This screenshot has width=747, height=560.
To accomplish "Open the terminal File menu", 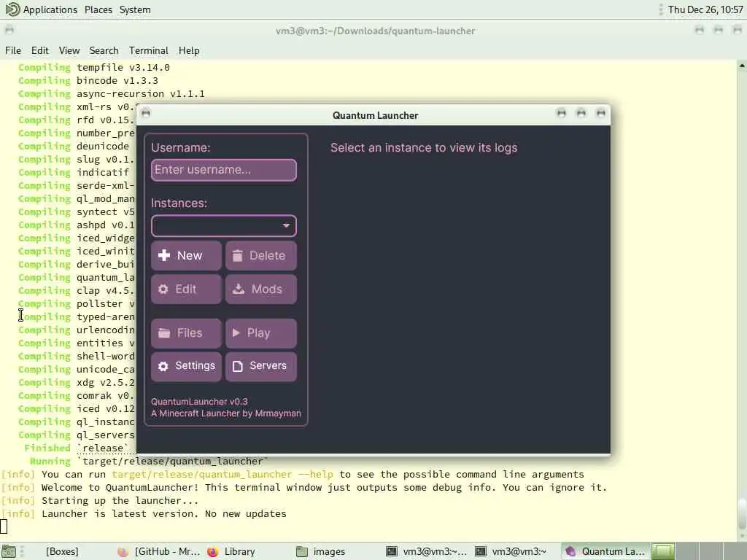I will (13, 50).
